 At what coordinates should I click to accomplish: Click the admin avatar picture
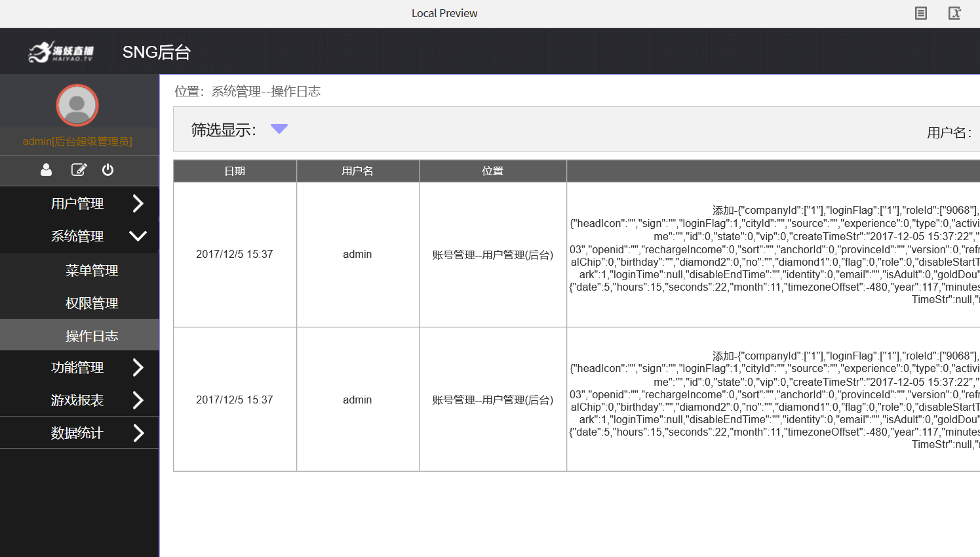point(77,105)
